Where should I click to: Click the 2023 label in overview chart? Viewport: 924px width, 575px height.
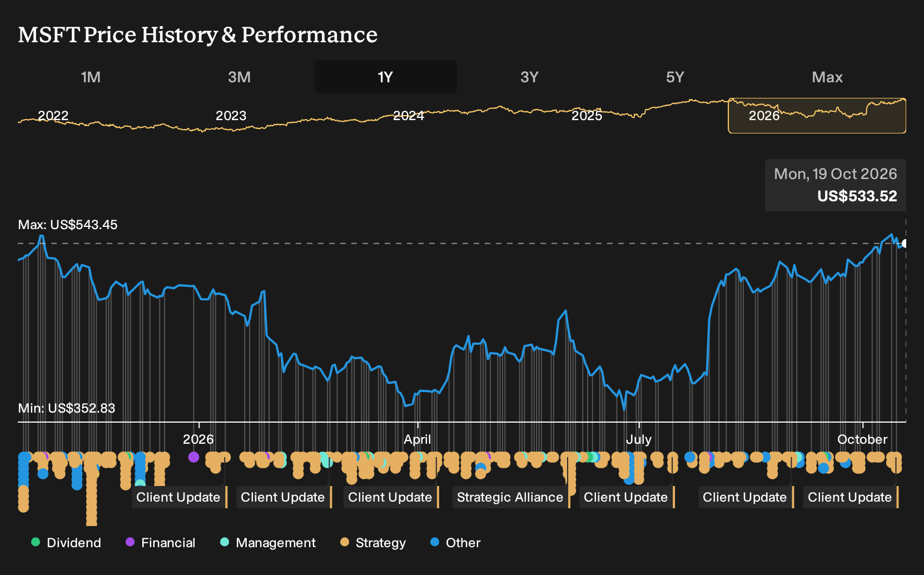pos(231,116)
